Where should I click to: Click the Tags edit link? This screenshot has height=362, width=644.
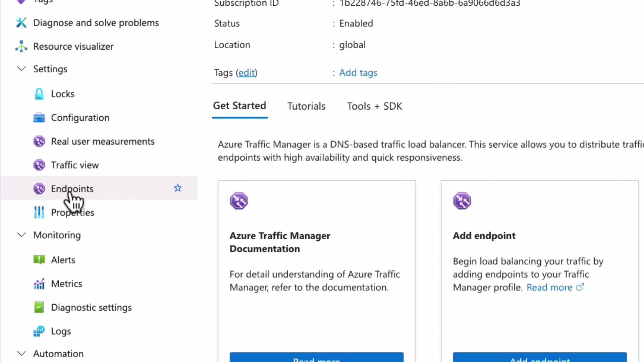(x=247, y=73)
